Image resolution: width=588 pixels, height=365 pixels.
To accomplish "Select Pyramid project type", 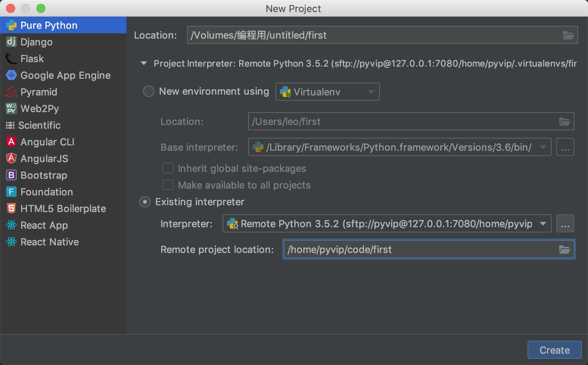I will coord(63,92).
